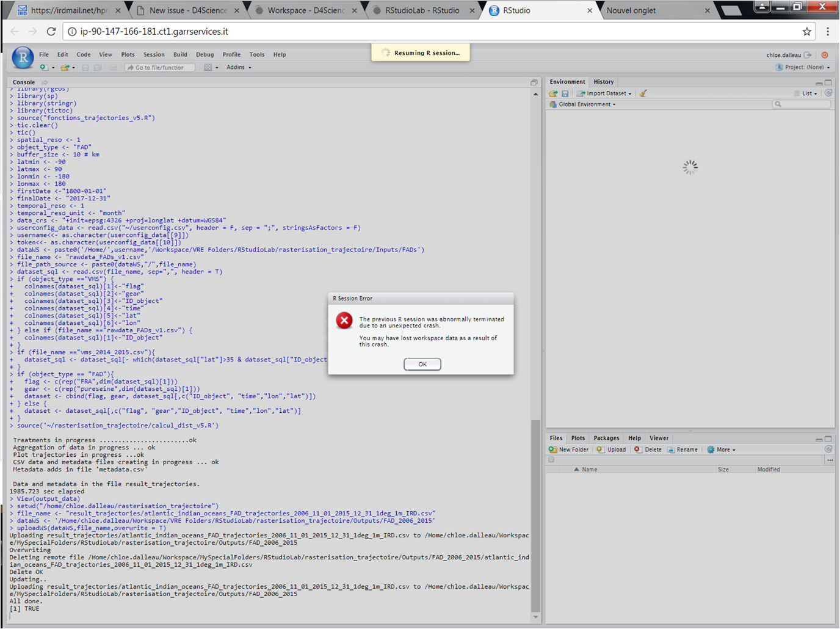
Task: Click the New Folder button
Action: click(568, 449)
